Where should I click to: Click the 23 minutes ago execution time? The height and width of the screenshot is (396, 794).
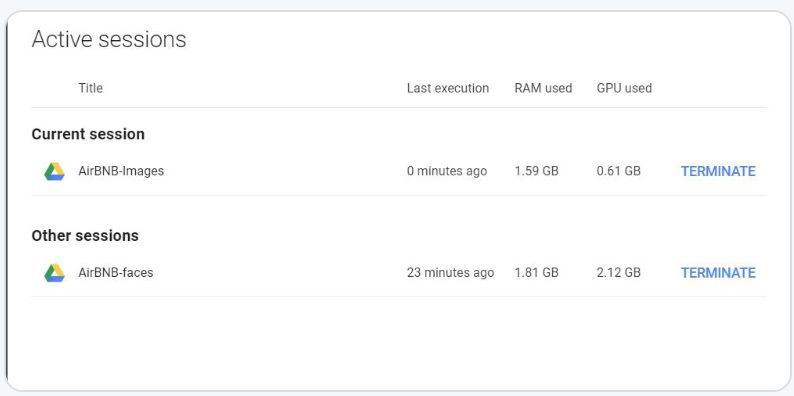point(451,273)
